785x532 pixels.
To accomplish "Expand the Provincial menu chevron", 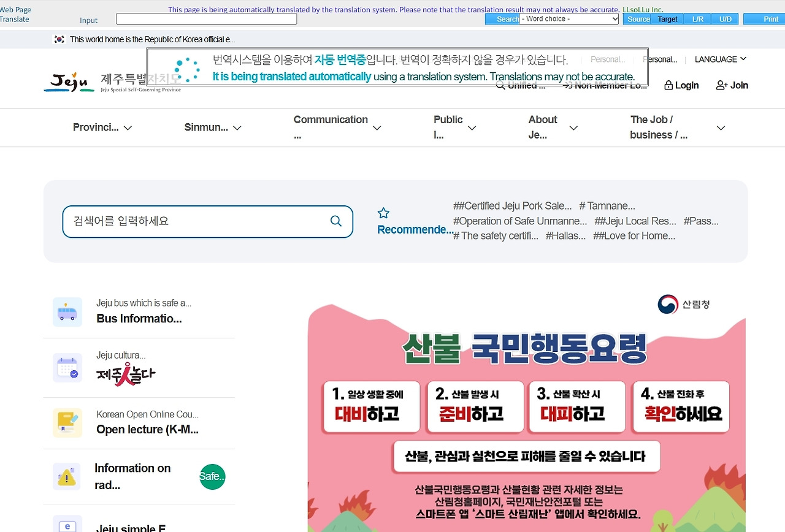I will [x=128, y=128].
